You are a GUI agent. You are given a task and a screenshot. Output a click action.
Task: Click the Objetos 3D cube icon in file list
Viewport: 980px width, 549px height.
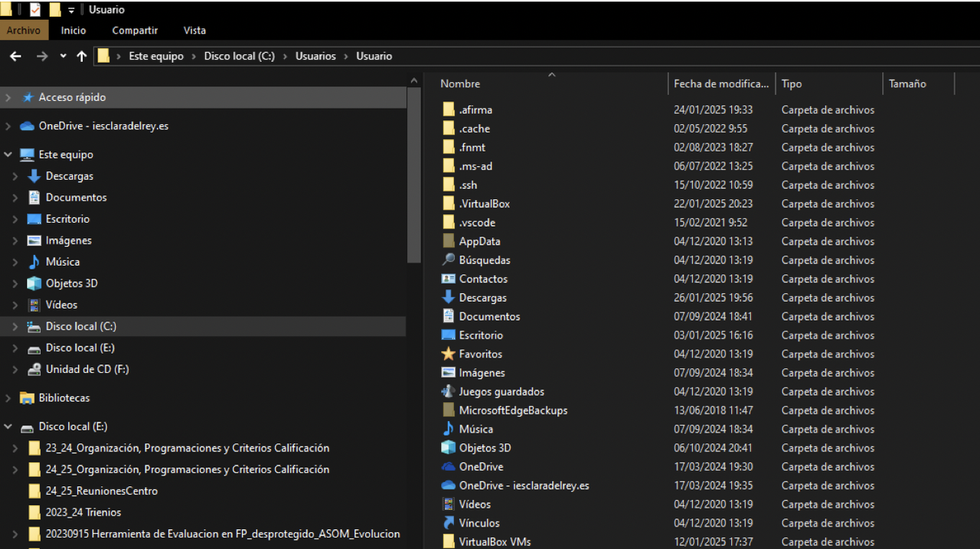[x=449, y=447]
